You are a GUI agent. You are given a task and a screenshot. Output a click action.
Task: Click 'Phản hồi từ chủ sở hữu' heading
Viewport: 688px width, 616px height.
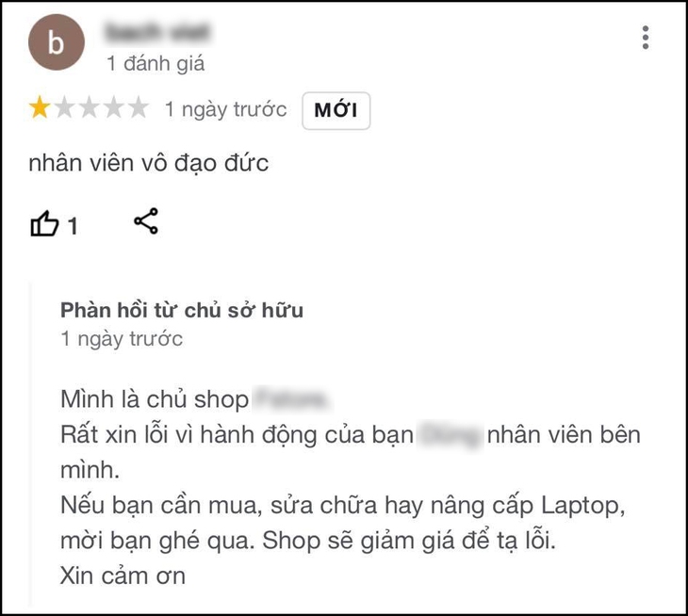182,311
